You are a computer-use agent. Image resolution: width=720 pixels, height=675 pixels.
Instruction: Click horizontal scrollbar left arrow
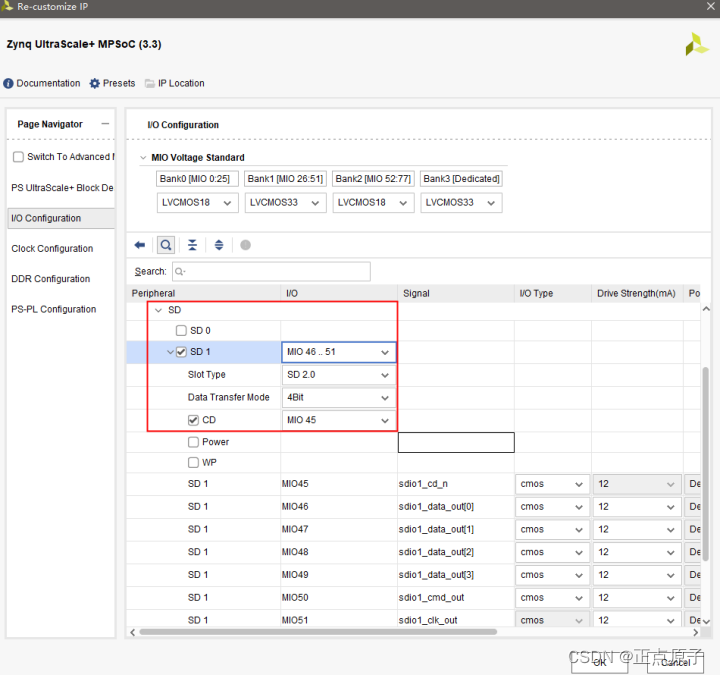pyautogui.click(x=133, y=632)
